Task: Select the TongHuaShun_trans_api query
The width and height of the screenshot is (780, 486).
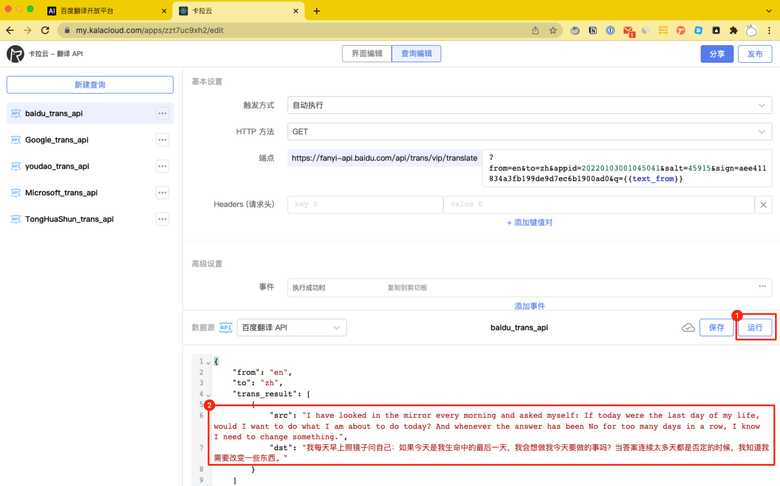Action: [90, 219]
